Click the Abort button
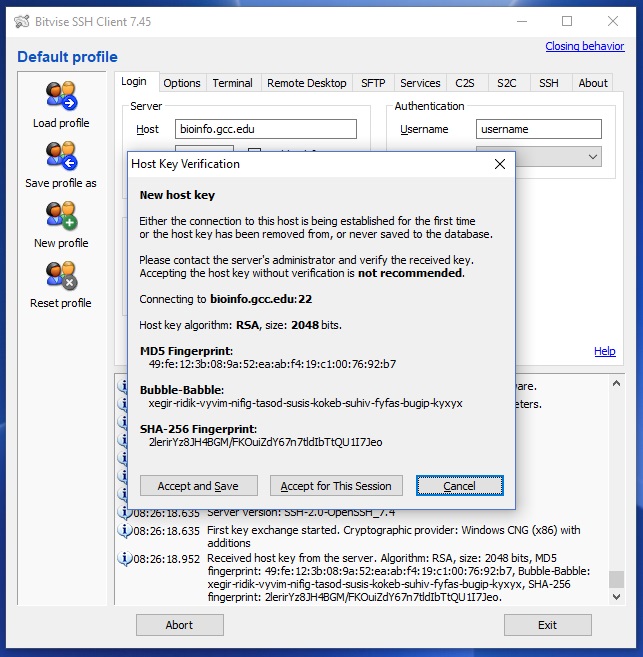Screen dimensions: 643x657 [x=180, y=625]
